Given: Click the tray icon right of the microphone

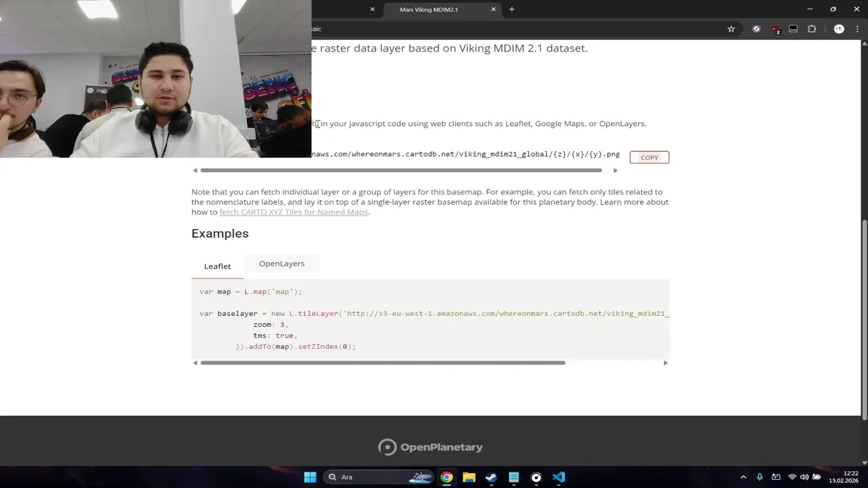Looking at the screenshot, I should coord(776,477).
